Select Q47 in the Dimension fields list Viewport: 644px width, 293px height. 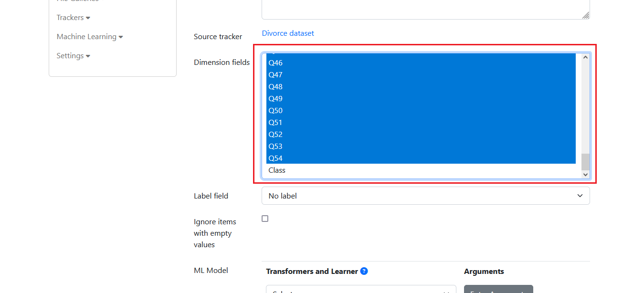click(x=421, y=74)
